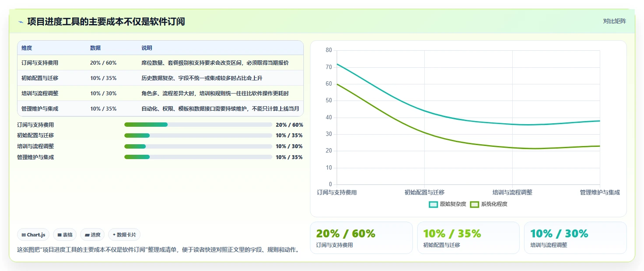Screen dimensions: 644x271
Task: Click the 维度 column header
Action: click(27, 48)
